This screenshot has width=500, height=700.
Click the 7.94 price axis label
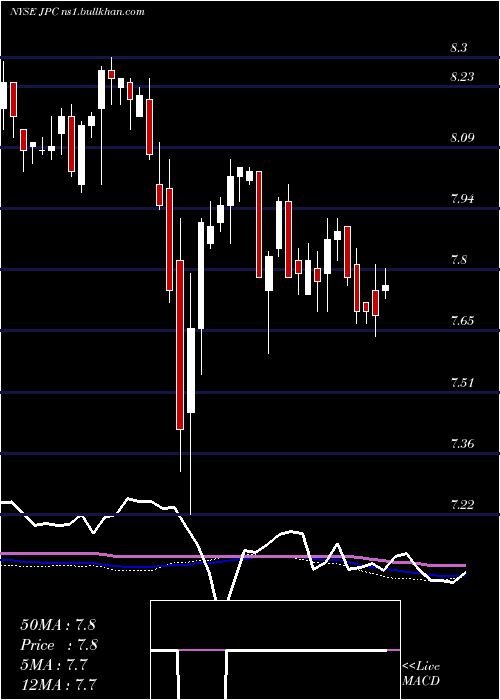[x=462, y=199]
